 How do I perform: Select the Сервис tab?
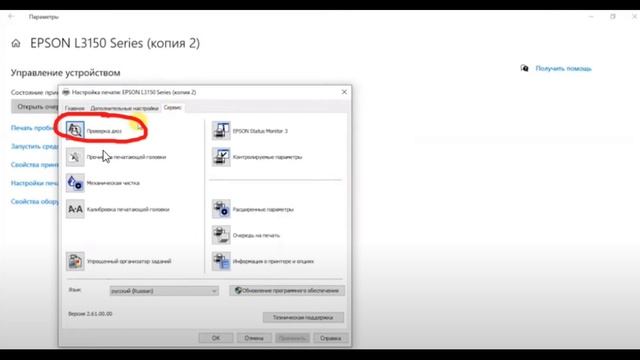pos(172,107)
